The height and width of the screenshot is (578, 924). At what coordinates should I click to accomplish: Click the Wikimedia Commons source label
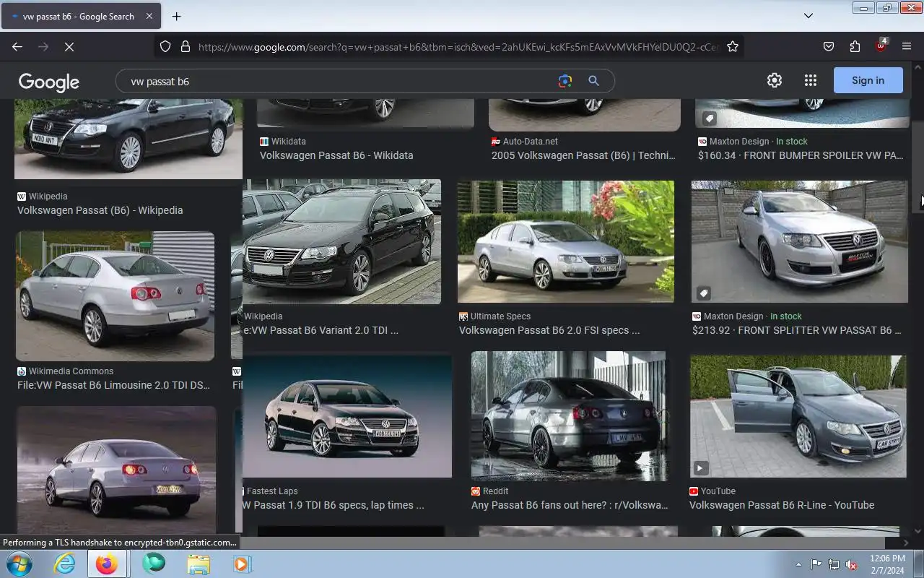[x=71, y=371]
